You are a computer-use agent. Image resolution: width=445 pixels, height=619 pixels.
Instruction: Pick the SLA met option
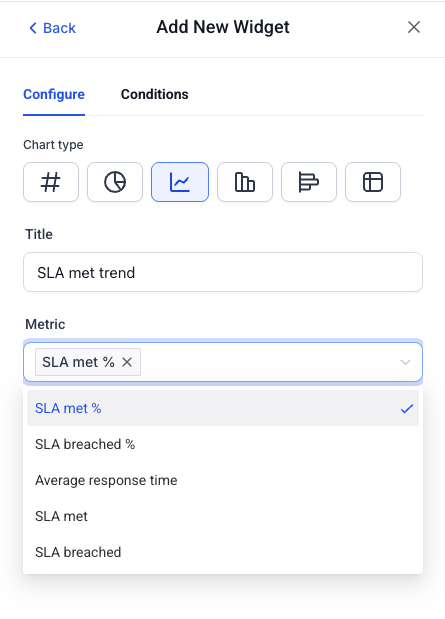223,516
